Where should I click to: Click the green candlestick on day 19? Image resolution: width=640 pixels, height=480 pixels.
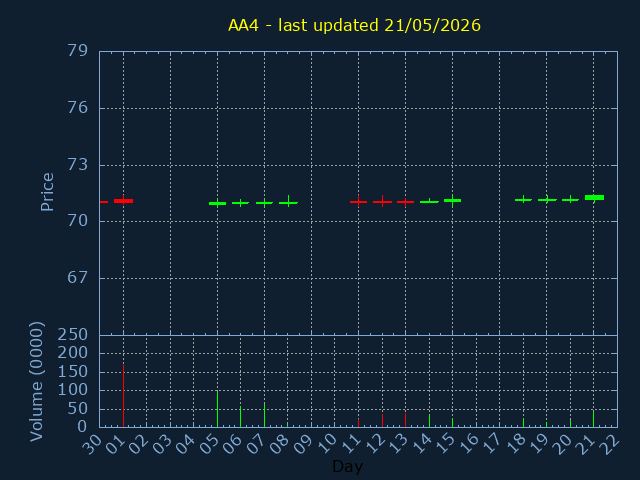click(547, 200)
